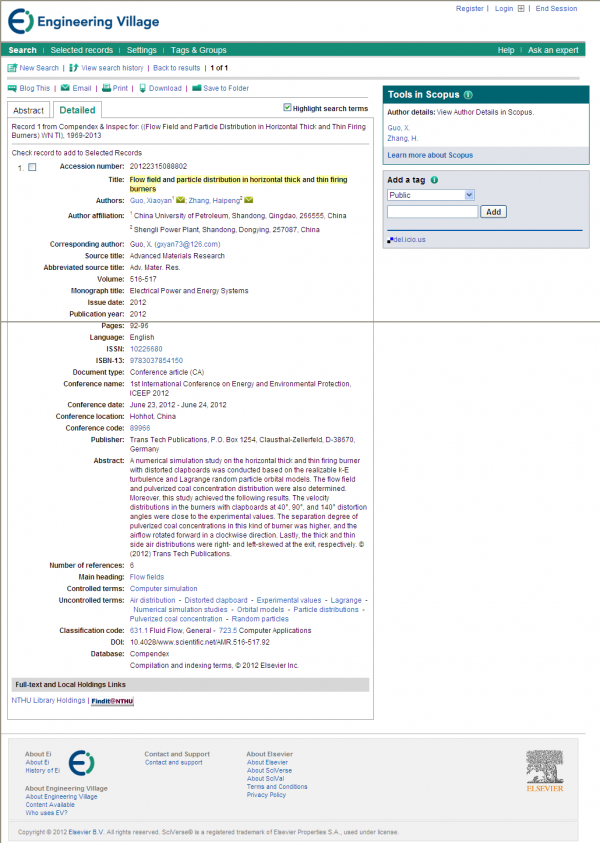
Task: Click the Print icon
Action: coord(106,88)
